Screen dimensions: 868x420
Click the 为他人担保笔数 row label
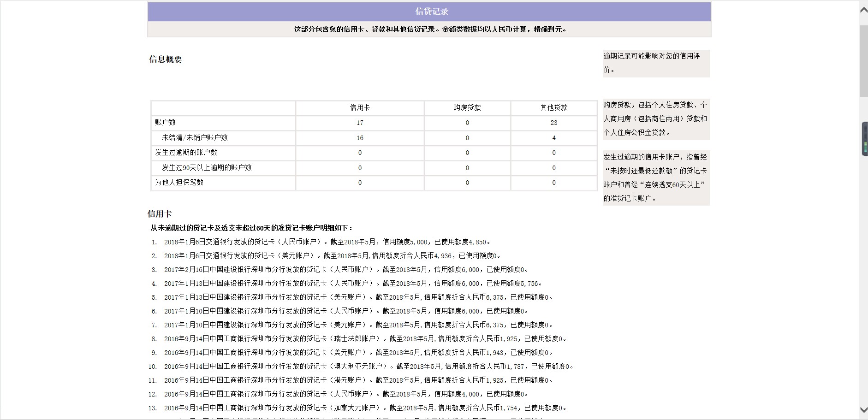tap(179, 183)
